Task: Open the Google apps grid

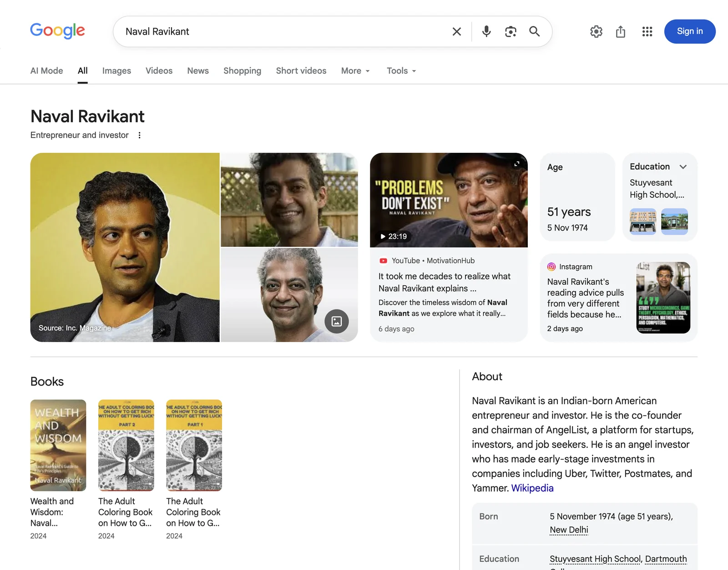Action: (647, 31)
